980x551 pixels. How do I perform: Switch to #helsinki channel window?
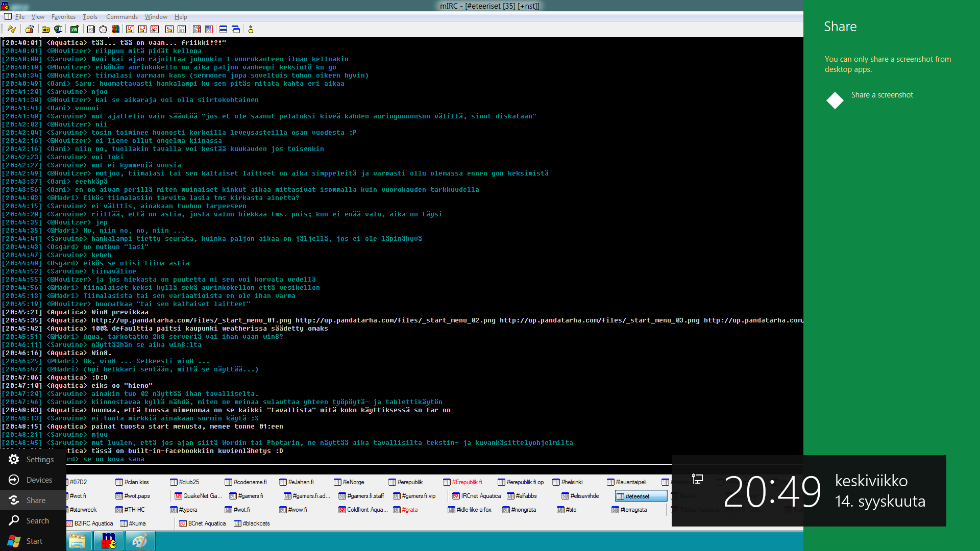[572, 482]
